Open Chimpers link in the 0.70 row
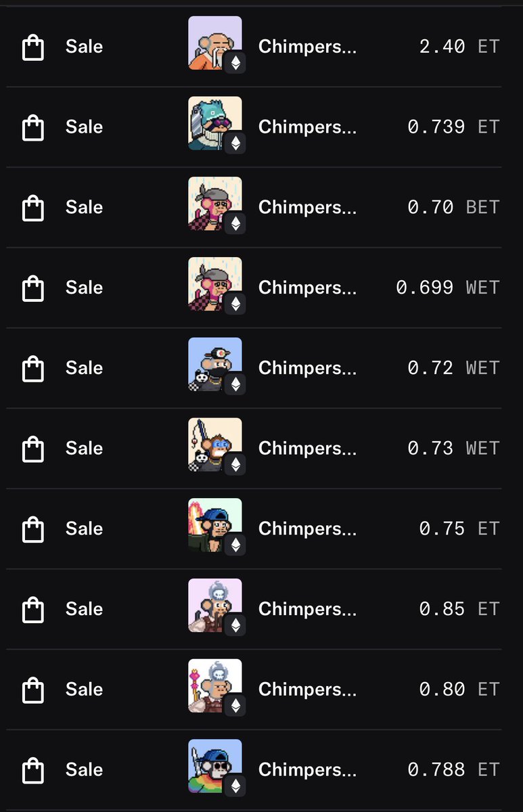Screen dimensions: 523x812 coord(307,208)
